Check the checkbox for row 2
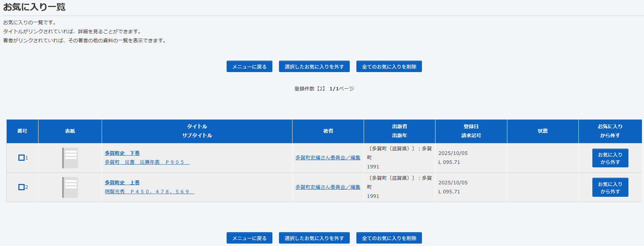 22,187
